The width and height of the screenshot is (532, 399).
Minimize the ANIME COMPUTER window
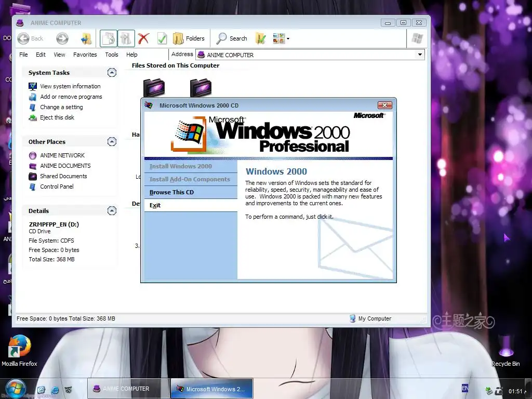coord(388,23)
